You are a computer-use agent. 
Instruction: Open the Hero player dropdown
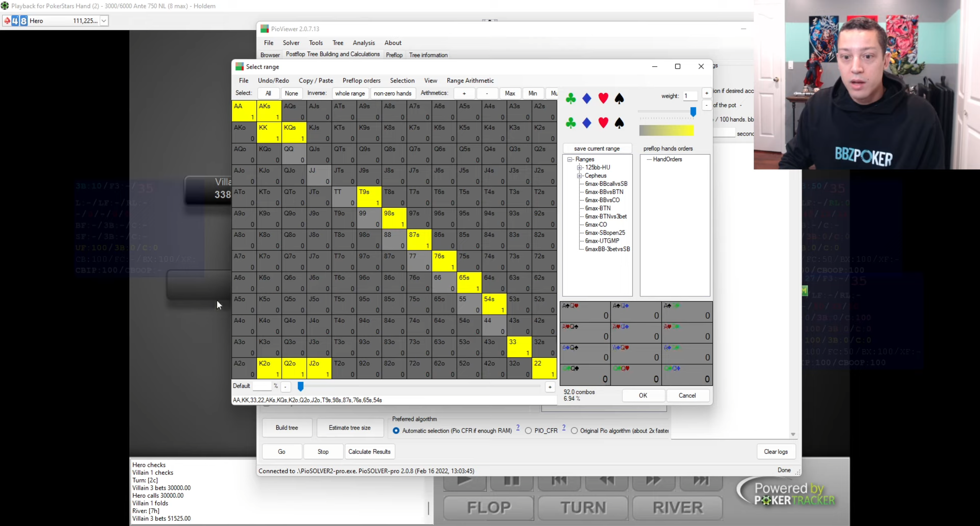[x=104, y=21]
